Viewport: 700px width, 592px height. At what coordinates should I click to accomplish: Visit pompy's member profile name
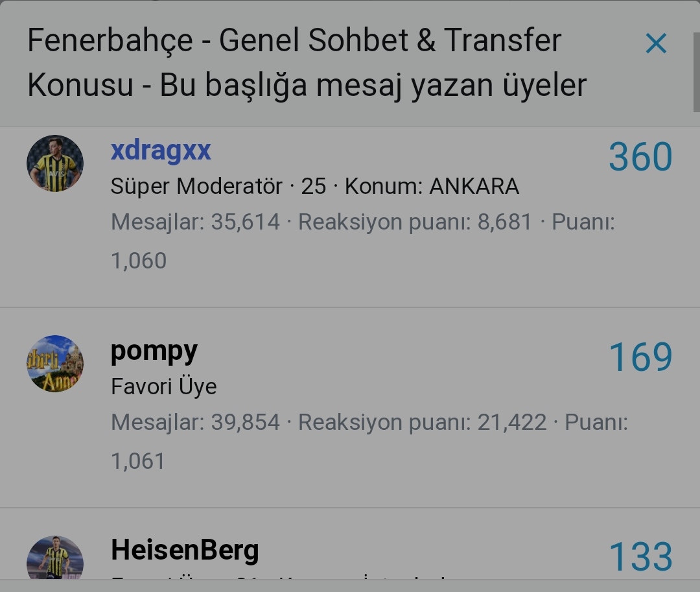coord(154,351)
